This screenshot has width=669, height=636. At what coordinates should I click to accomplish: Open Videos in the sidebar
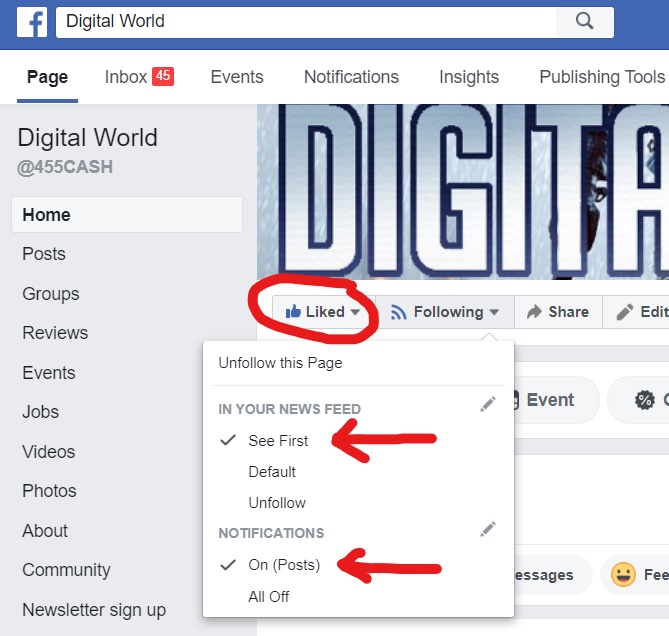(49, 452)
